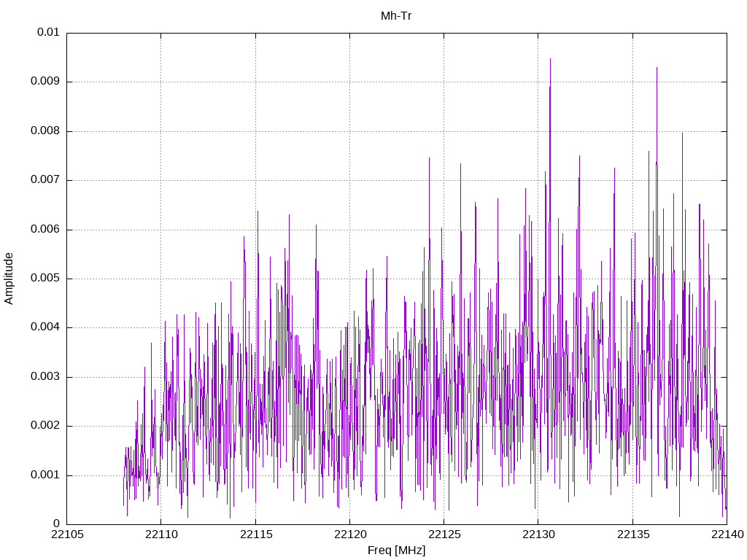This screenshot has height=560, width=747.
Task: Click the x-axis tick label 22140
Action: pos(727,534)
